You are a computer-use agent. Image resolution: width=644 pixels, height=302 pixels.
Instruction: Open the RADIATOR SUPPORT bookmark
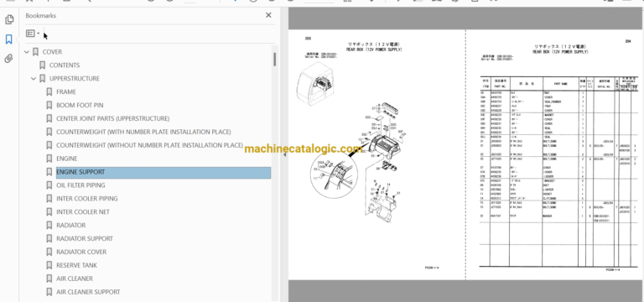(85, 239)
